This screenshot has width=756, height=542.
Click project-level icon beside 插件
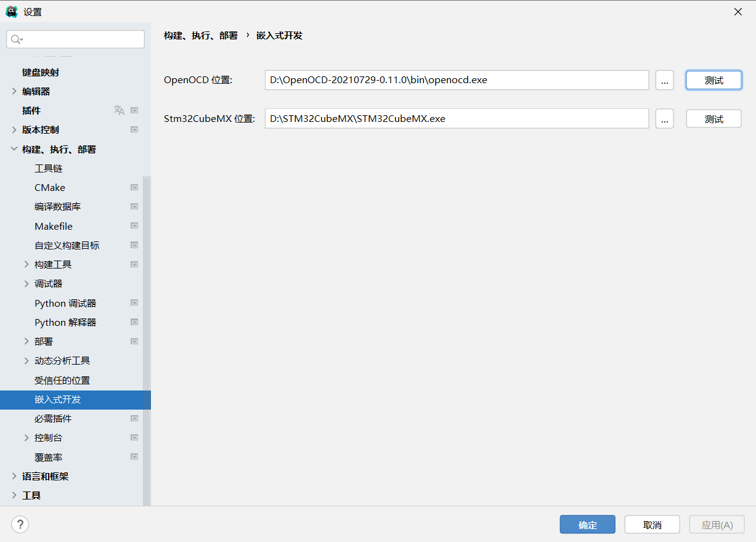click(x=134, y=110)
